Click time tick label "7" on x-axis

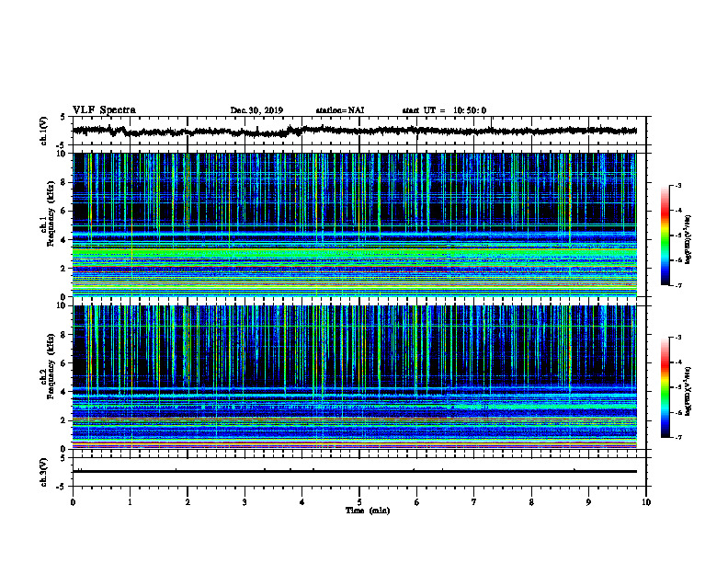(x=474, y=502)
